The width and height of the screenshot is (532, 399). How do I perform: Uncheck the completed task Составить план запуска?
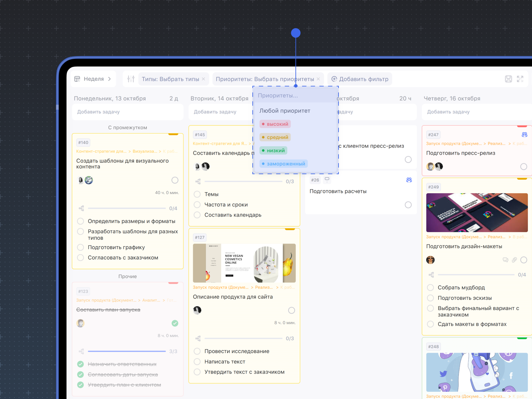[x=175, y=323]
